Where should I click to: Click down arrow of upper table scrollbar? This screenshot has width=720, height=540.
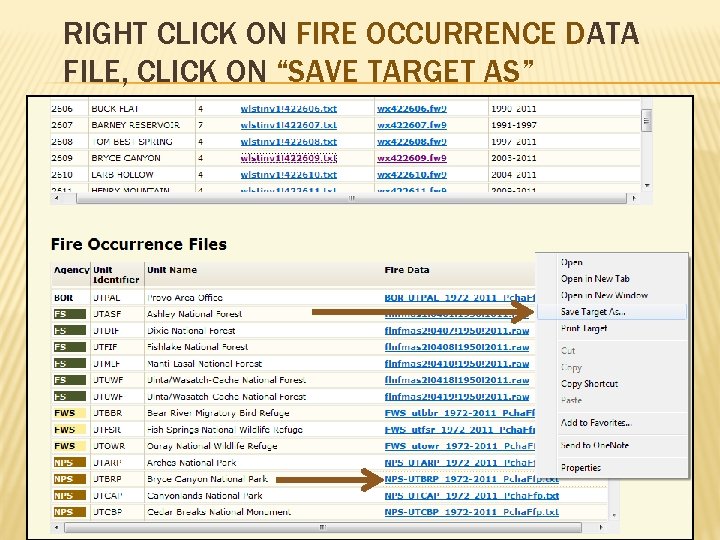click(647, 186)
